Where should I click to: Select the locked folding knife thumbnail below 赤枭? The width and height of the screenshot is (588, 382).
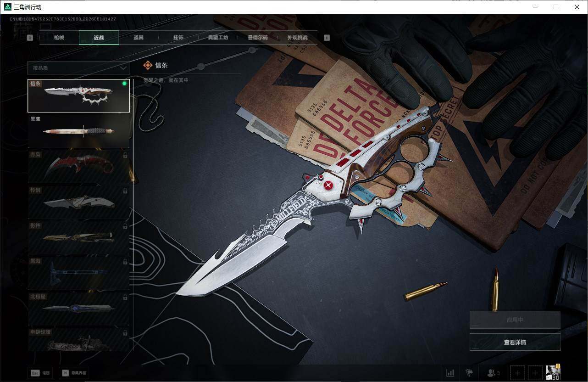coord(78,202)
